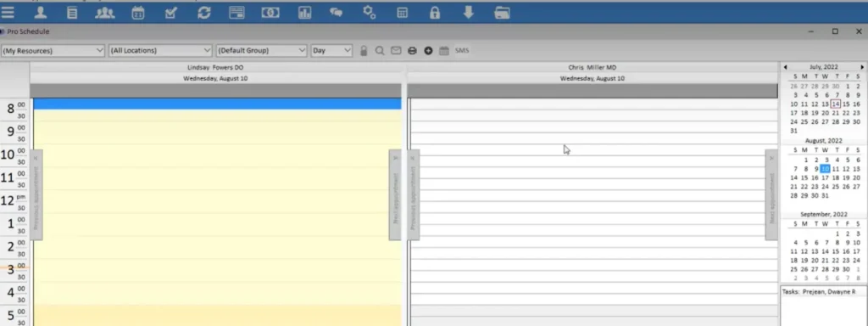This screenshot has width=868, height=326.
Task: Click the print icon in schedule toolbar
Action: click(x=412, y=50)
